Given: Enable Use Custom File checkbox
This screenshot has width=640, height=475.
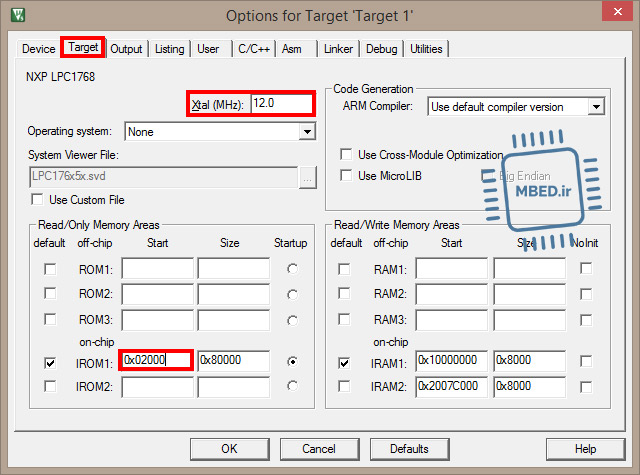Looking at the screenshot, I should coord(37,200).
